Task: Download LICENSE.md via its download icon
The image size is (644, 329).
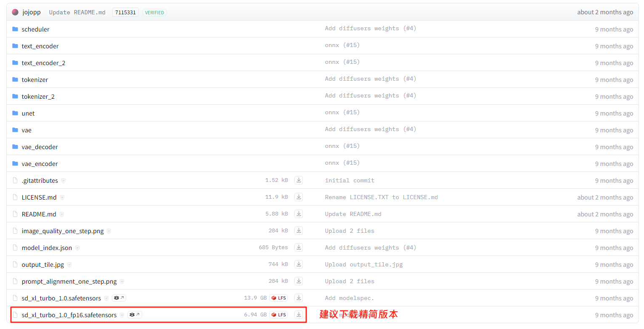Action: [299, 197]
